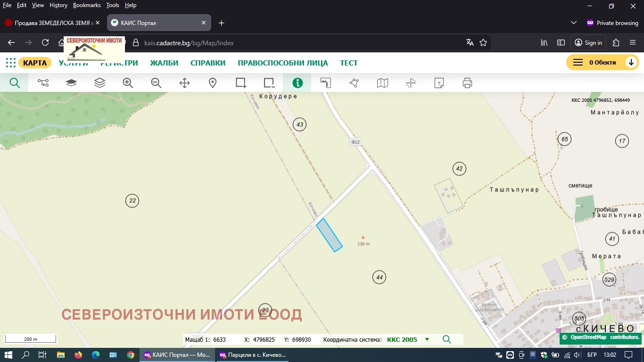Select the coordinates crosshair tool

pos(411,82)
